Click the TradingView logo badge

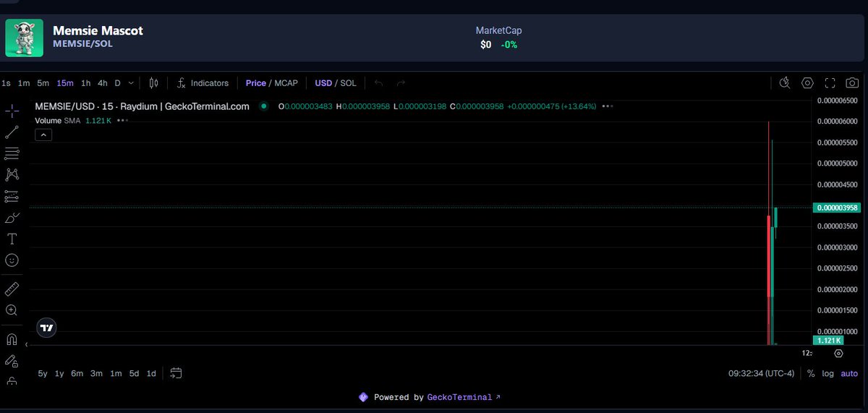46,328
